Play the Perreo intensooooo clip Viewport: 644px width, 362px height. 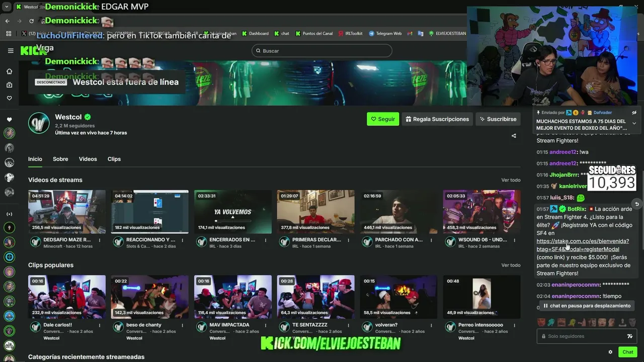click(482, 297)
